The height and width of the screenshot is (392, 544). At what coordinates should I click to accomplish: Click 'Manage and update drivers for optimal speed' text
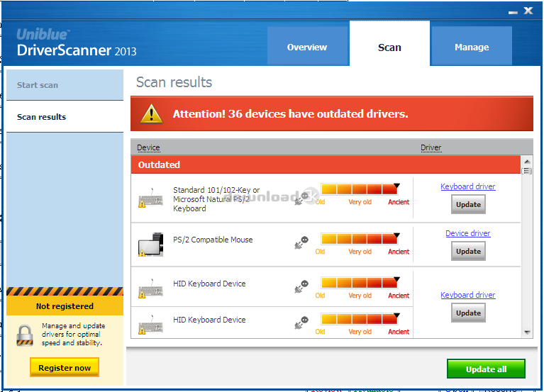tap(72, 334)
